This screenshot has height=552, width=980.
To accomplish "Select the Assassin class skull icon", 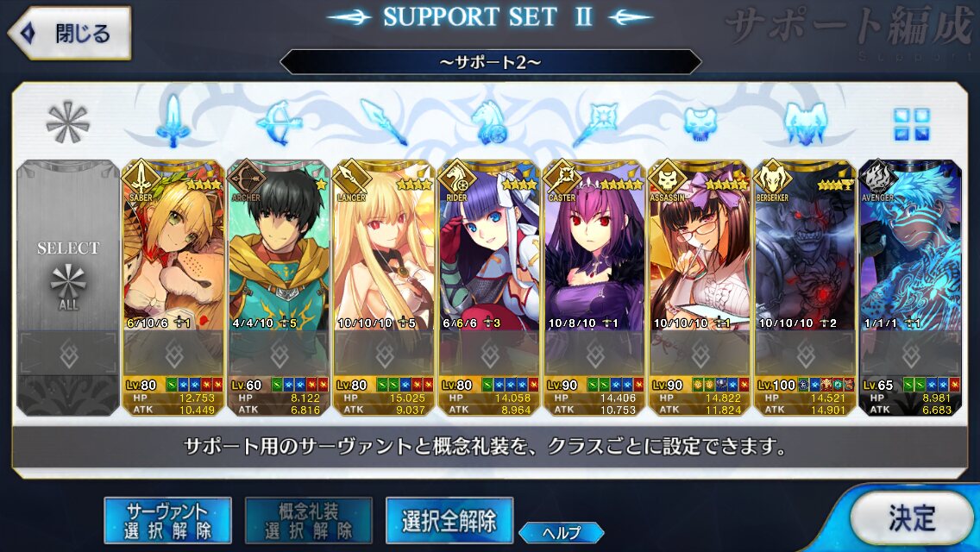I will [x=700, y=122].
